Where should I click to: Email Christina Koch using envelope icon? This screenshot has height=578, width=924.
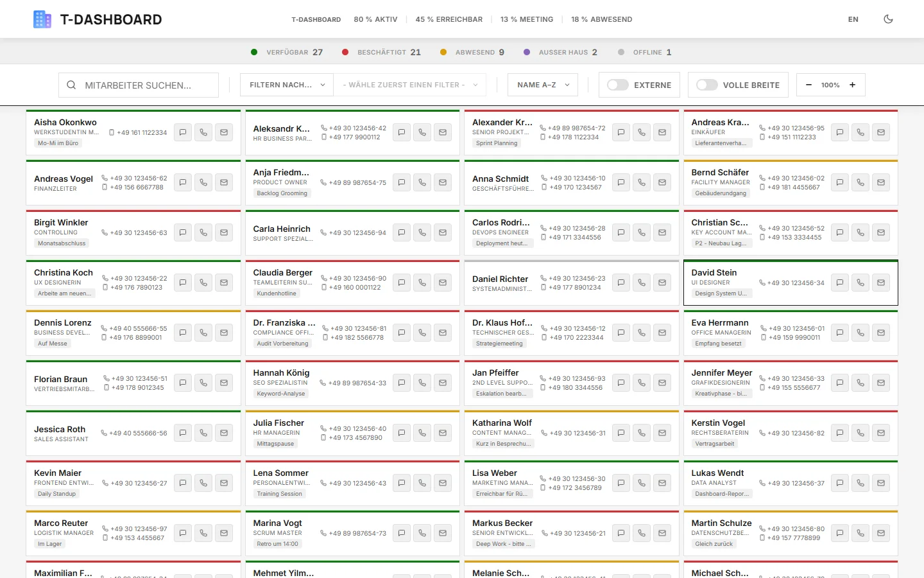click(224, 283)
